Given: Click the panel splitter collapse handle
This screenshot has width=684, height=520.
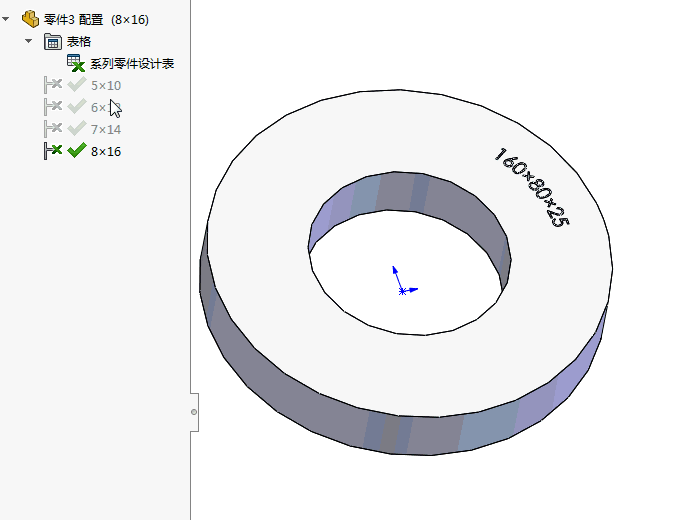Looking at the screenshot, I should [194, 412].
